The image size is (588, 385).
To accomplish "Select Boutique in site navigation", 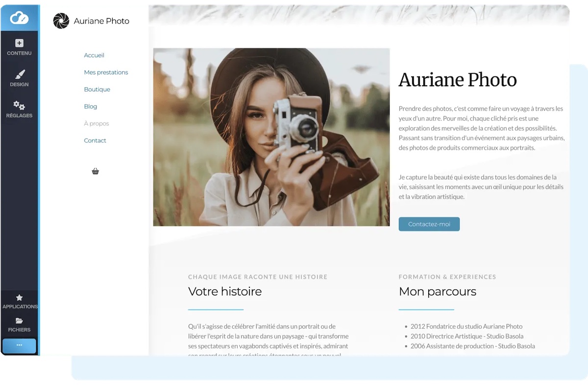I will (x=97, y=89).
